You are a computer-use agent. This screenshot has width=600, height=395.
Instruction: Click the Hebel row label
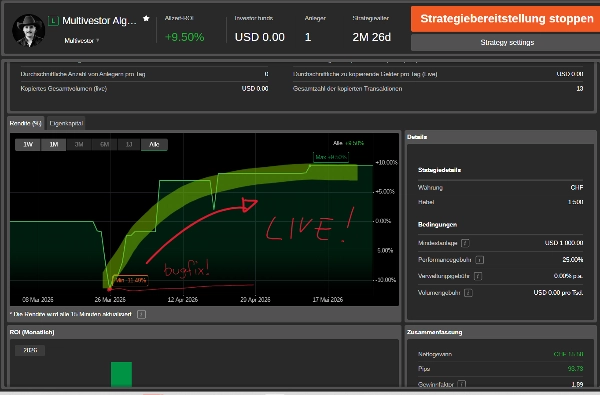click(426, 202)
